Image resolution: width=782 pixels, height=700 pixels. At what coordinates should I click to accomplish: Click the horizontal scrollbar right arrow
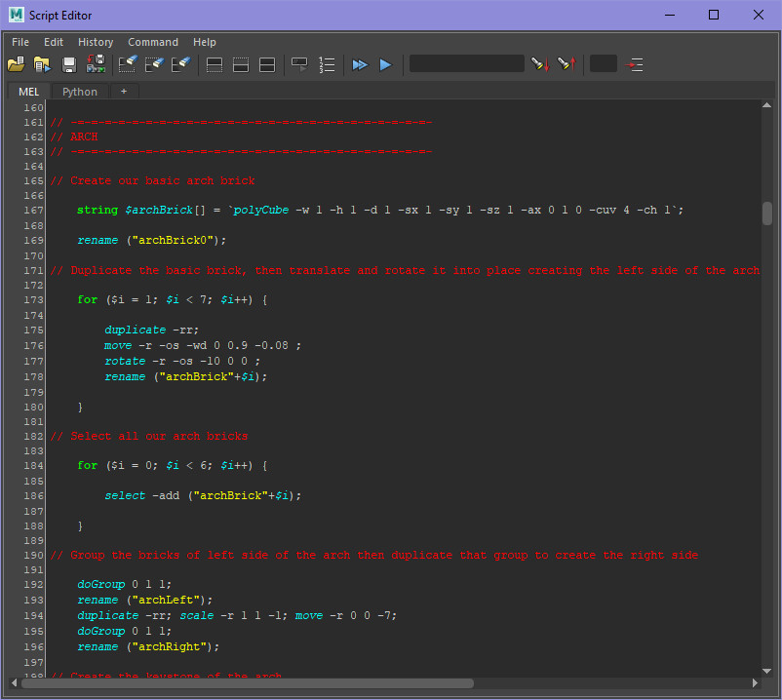(755, 683)
